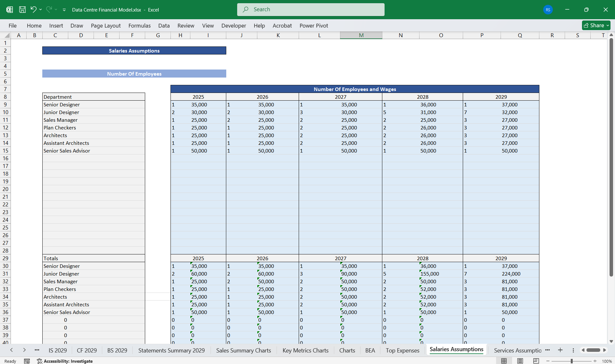615x364 pixels.
Task: Open the Undo history dropdown
Action: 40,10
